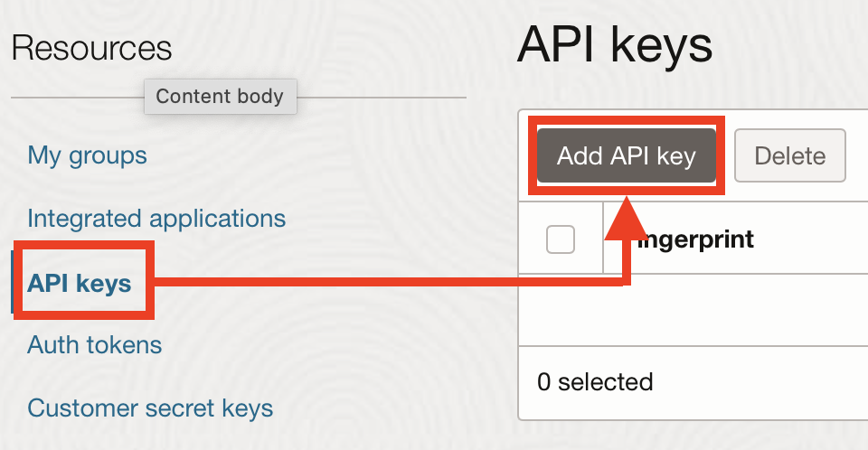The height and width of the screenshot is (450, 868).
Task: Open Customer secret keys link
Action: pos(150,408)
